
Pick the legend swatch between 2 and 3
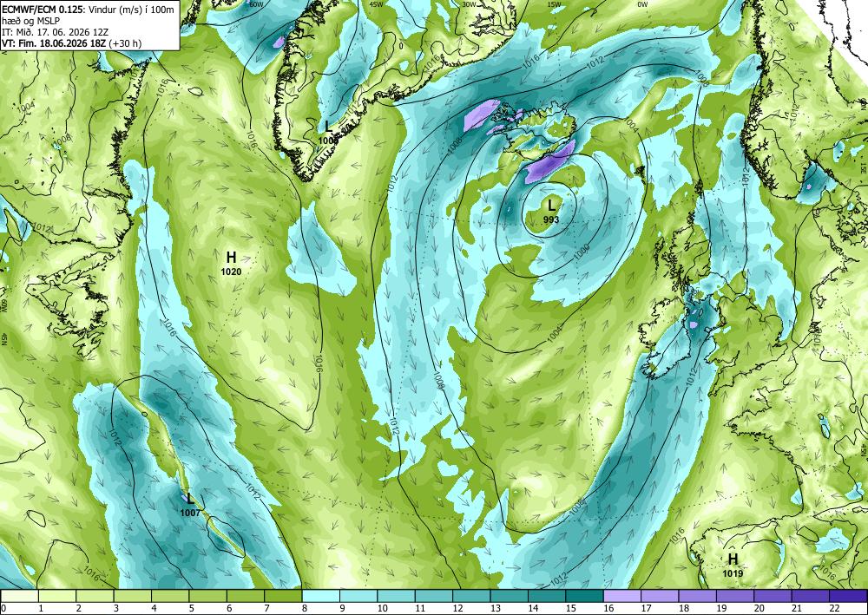coord(95,596)
